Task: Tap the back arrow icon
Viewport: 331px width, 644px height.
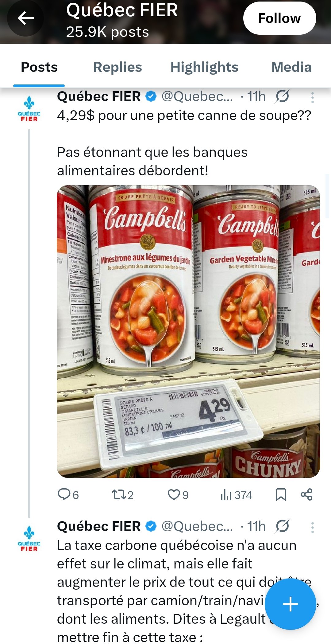Action: (x=25, y=18)
